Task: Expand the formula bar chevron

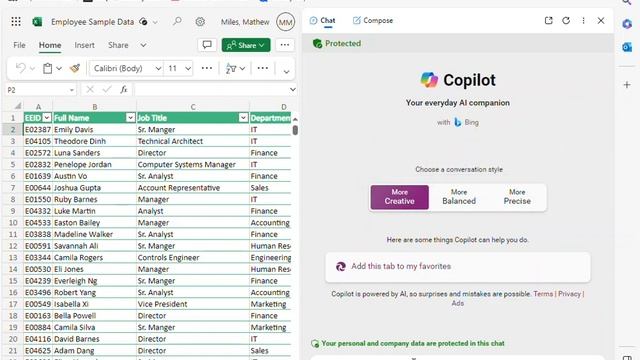Action: 292,89
